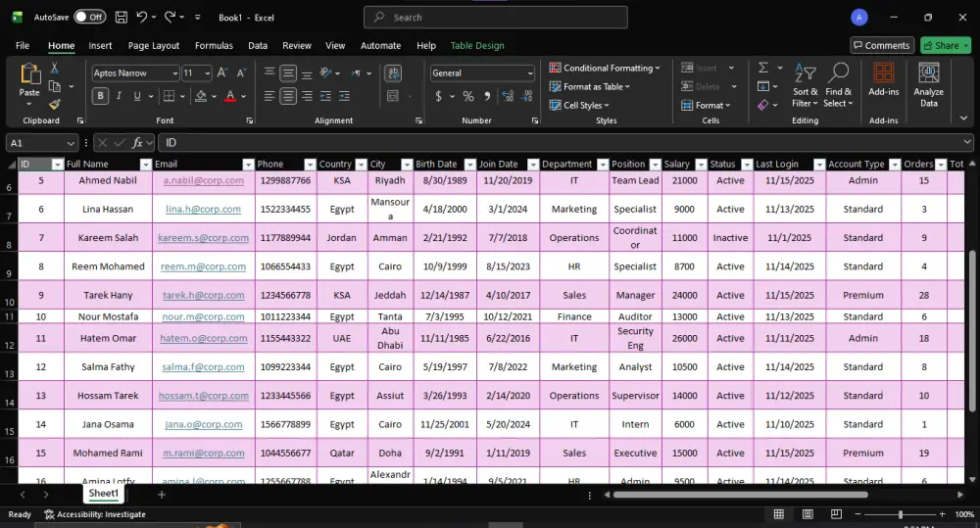The width and height of the screenshot is (980, 528).
Task: Click the Copy icon in Clipboard
Action: tap(55, 86)
